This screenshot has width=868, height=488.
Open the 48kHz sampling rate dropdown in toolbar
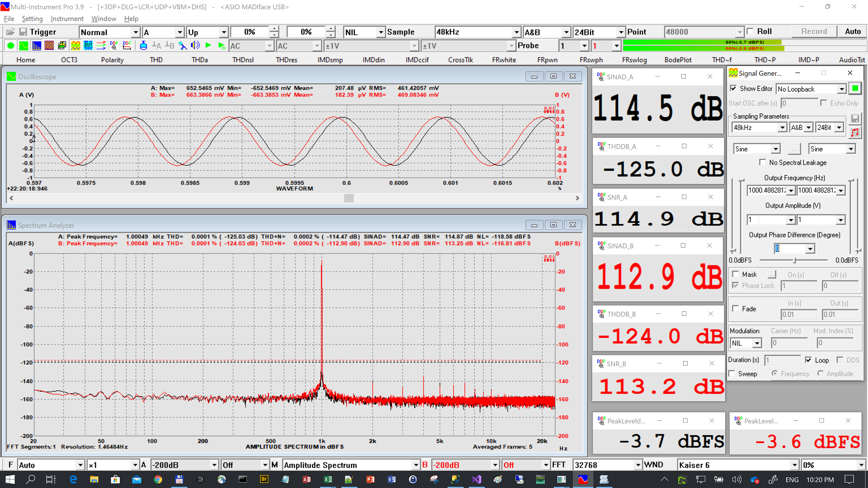(x=517, y=32)
